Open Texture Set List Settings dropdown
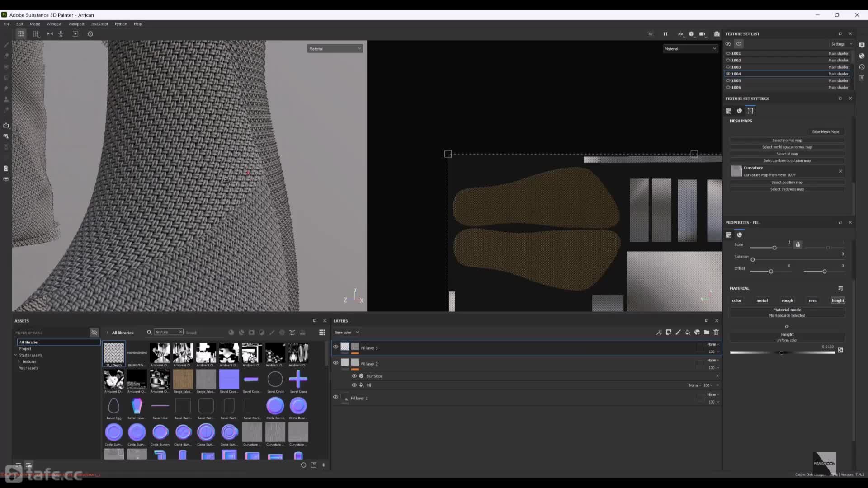The width and height of the screenshot is (868, 488). coord(841,44)
